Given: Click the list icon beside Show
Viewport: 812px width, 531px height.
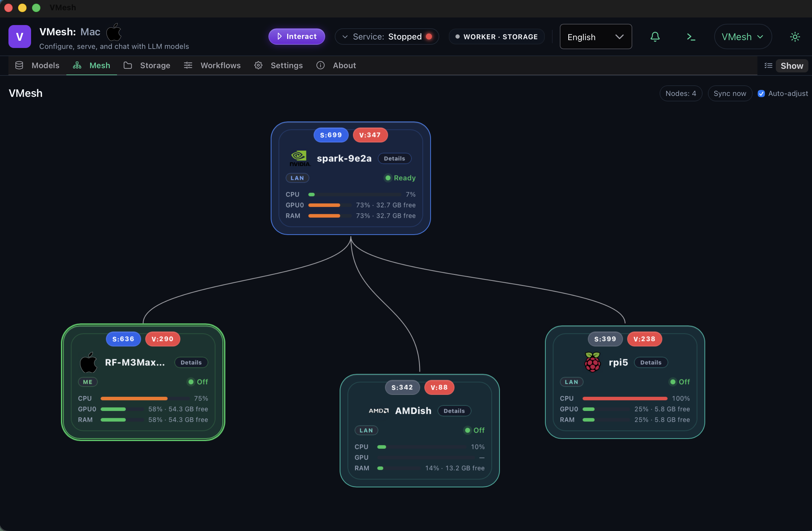Looking at the screenshot, I should click(x=768, y=65).
